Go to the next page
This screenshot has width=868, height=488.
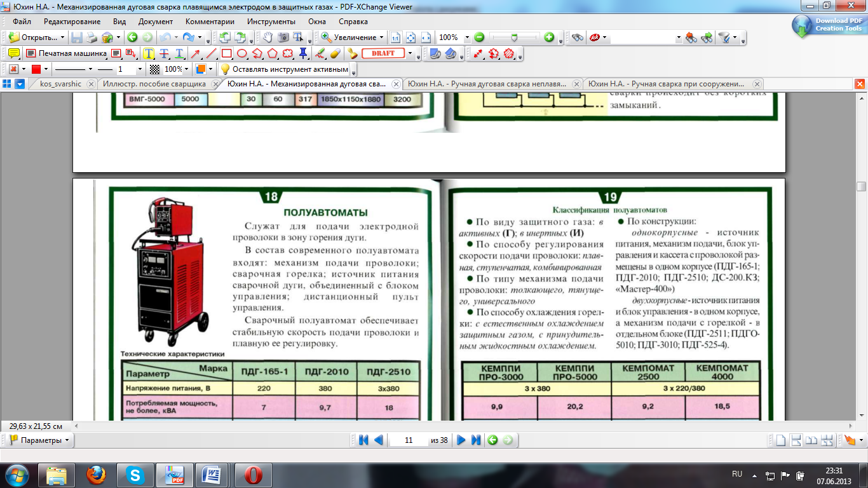coord(461,440)
